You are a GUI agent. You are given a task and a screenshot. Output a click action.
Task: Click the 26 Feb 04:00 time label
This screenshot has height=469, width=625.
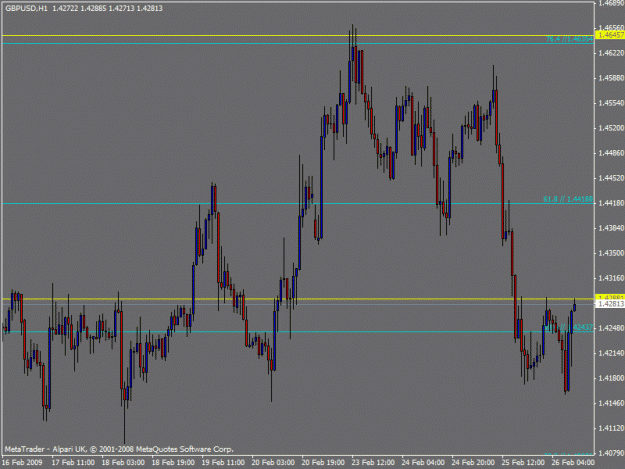point(573,463)
